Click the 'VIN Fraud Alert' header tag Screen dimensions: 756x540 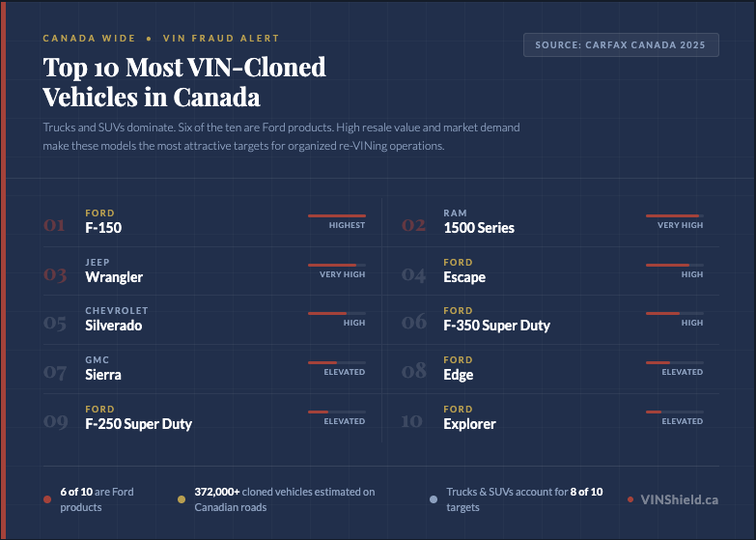click(220, 39)
